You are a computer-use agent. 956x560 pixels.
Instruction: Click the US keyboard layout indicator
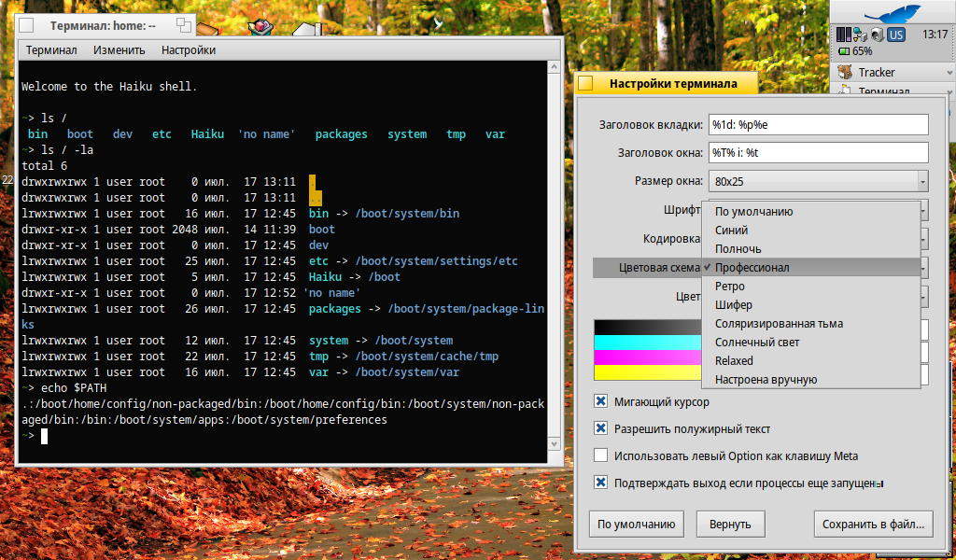tap(896, 35)
